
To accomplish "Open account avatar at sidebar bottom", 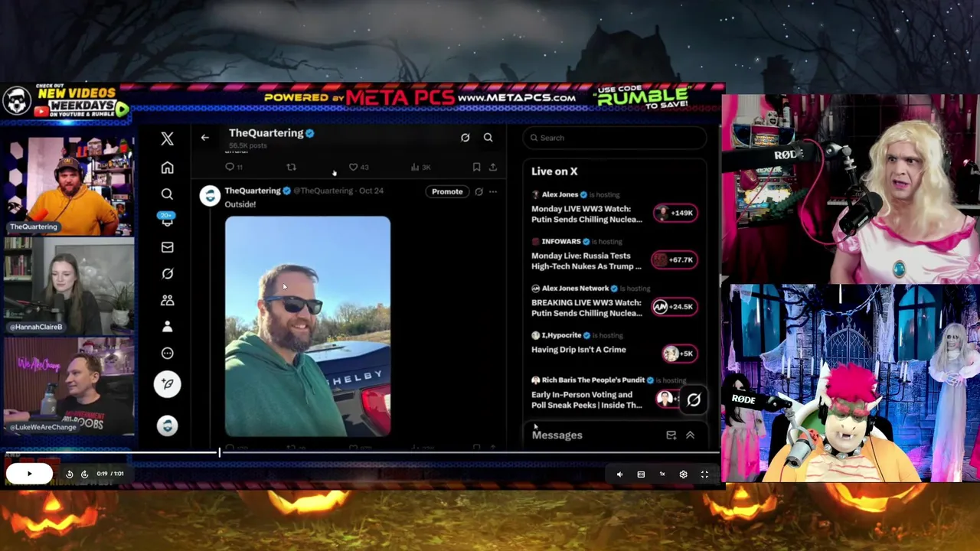I will click(x=167, y=425).
